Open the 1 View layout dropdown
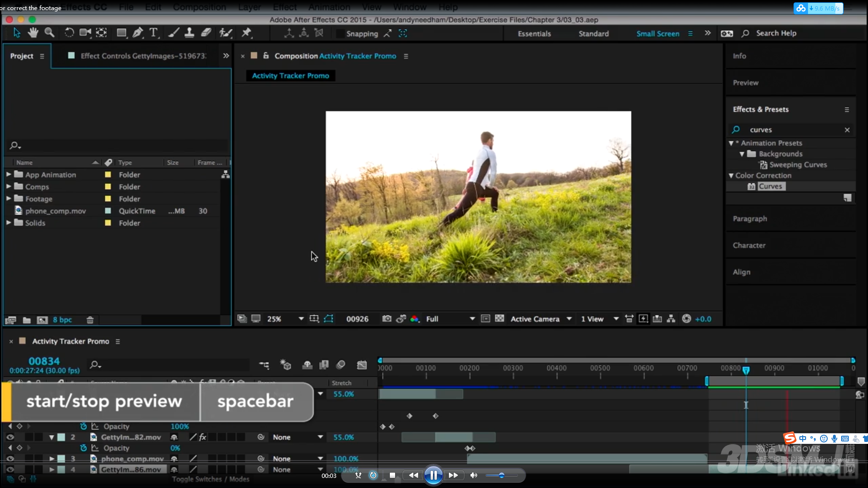Screen dimensions: 868x488 600,319
